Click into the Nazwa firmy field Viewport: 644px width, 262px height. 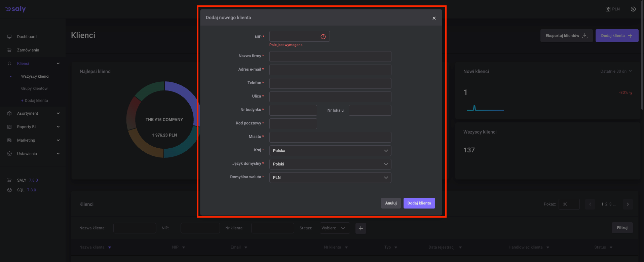pyautogui.click(x=330, y=57)
